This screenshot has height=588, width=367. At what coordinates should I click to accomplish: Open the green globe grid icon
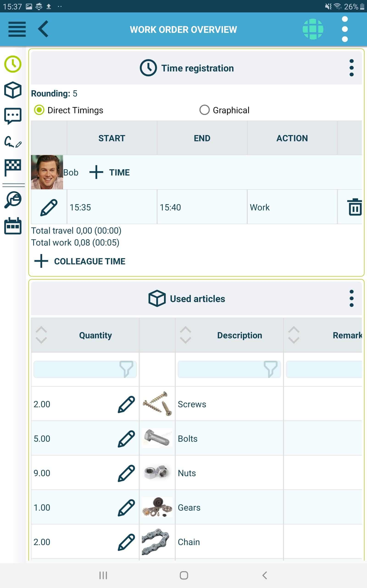pos(313,29)
